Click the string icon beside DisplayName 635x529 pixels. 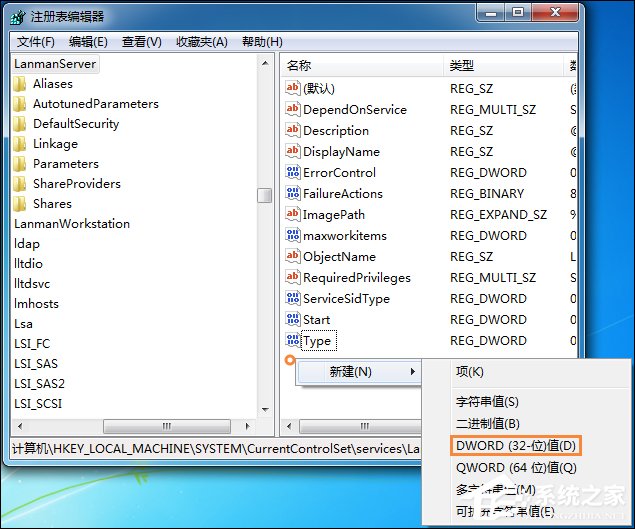(x=292, y=151)
